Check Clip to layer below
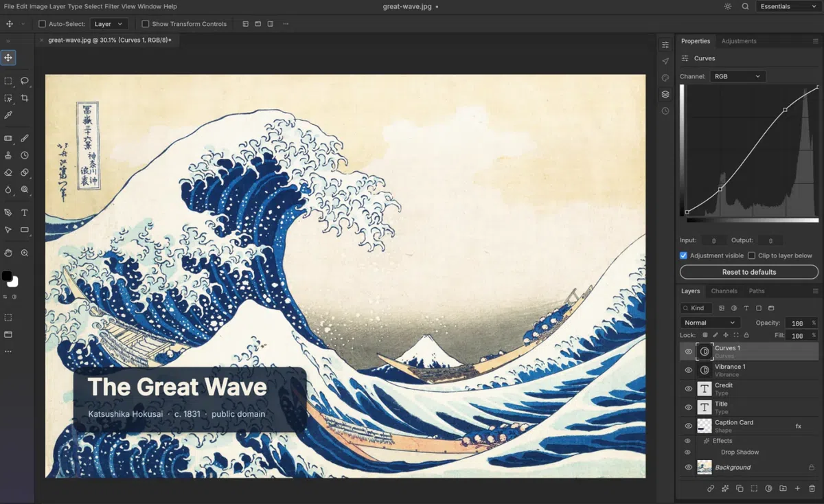 point(752,255)
